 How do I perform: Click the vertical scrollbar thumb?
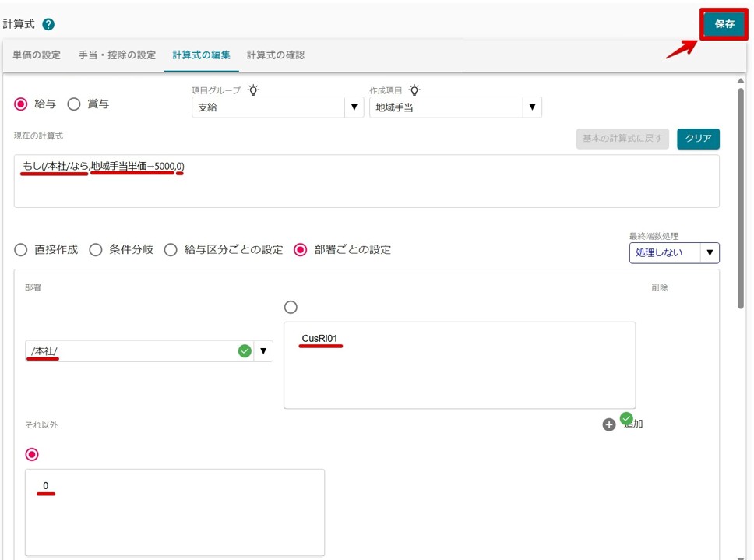(741, 198)
